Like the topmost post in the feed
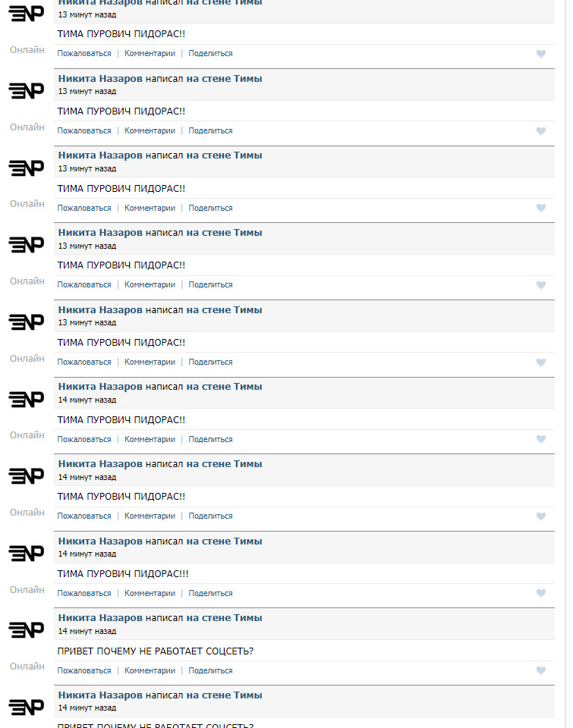The width and height of the screenshot is (573, 728). click(x=541, y=54)
